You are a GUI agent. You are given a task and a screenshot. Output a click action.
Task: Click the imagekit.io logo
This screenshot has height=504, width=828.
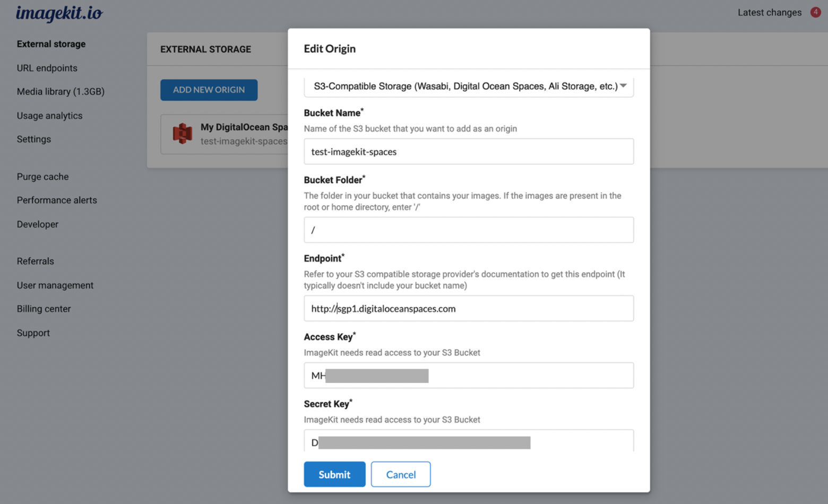59,13
